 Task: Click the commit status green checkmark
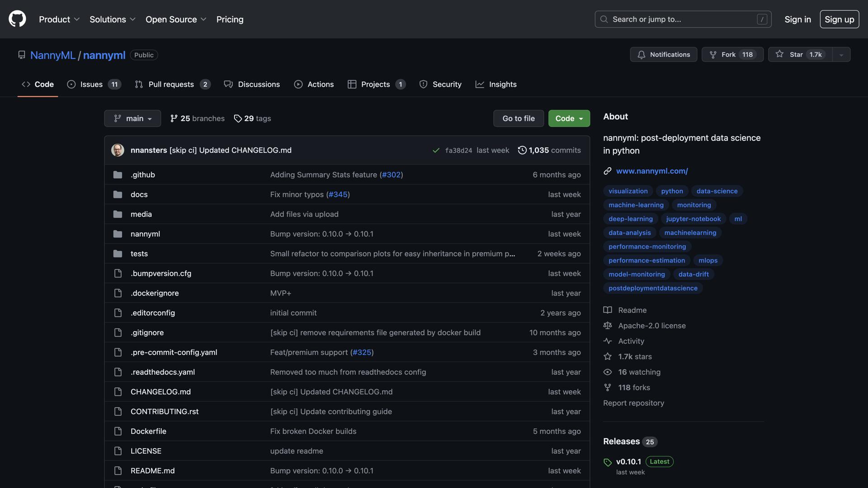pos(436,150)
